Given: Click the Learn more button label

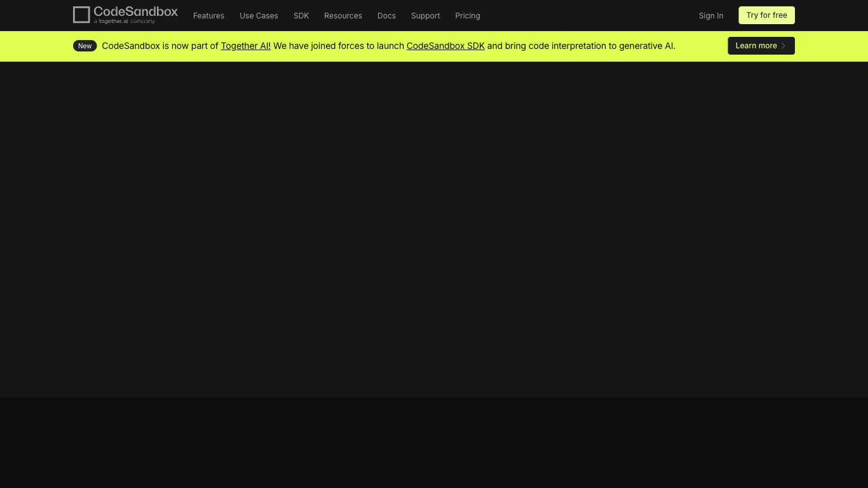Looking at the screenshot, I should 756,46.
